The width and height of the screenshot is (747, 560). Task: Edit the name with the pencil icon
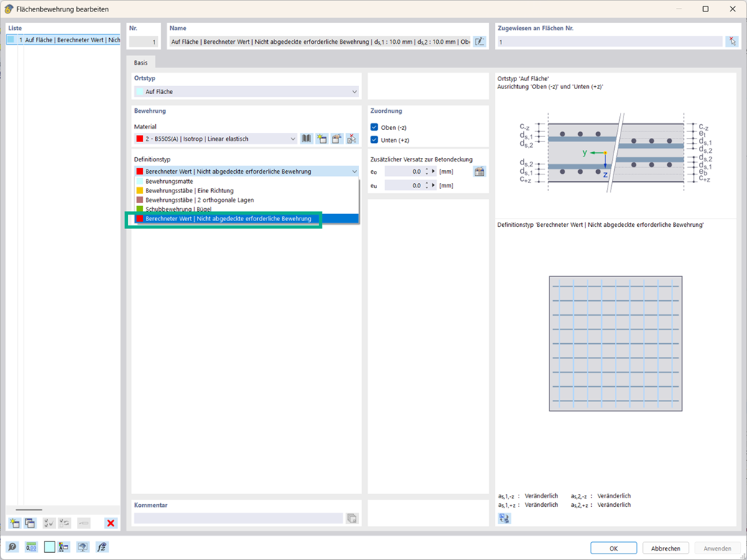480,42
